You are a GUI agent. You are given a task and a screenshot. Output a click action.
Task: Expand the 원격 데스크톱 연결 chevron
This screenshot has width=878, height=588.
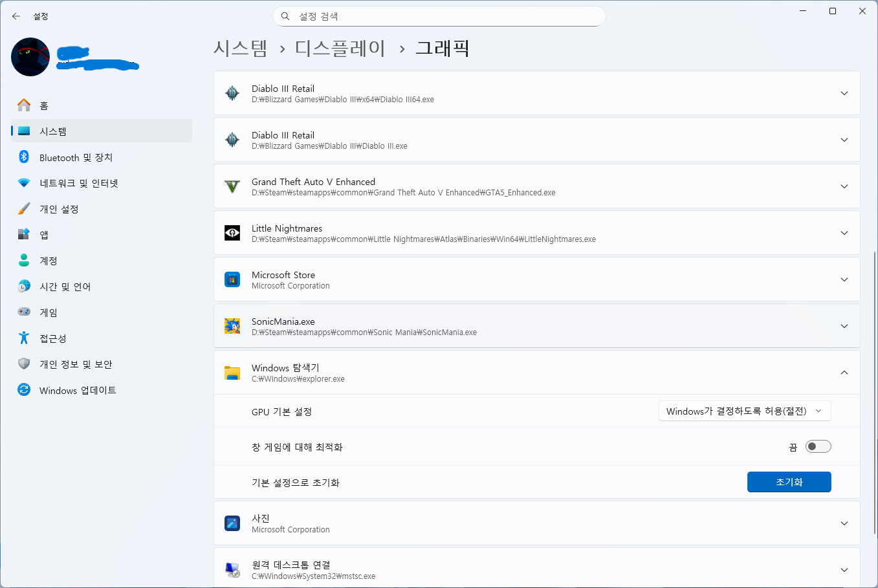click(844, 570)
